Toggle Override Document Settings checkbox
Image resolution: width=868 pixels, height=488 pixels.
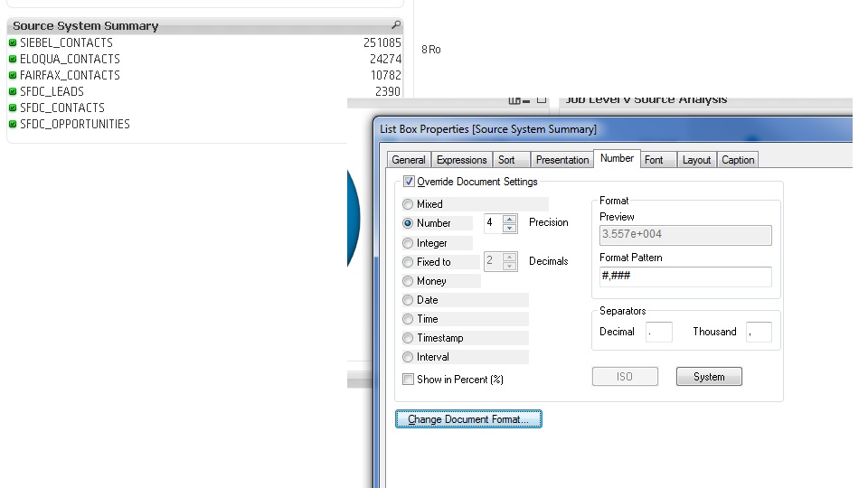[409, 182]
